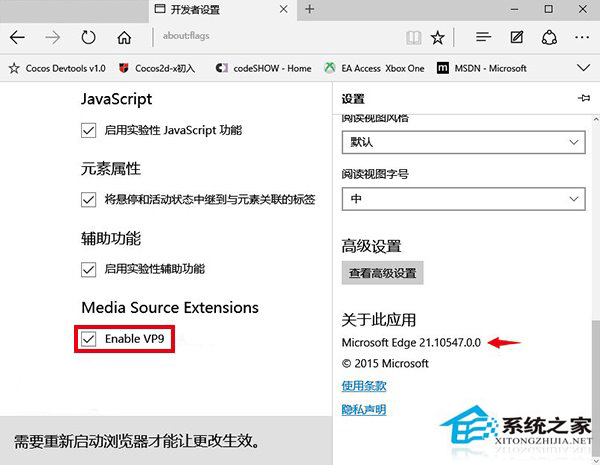The image size is (600, 465).
Task: Open the 使用条款 link
Action: 364,386
